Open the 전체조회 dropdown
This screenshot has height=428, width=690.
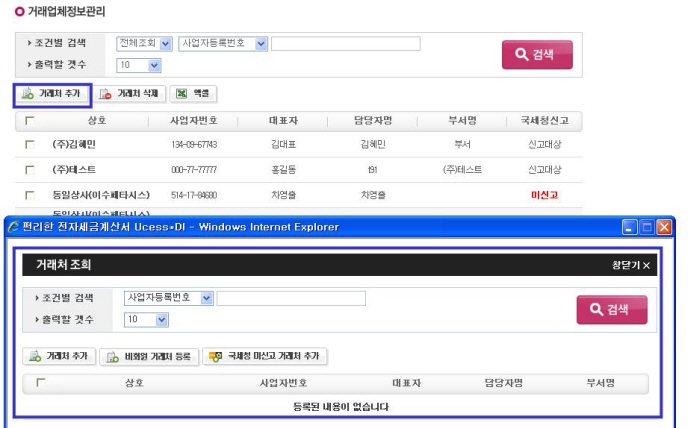point(144,44)
